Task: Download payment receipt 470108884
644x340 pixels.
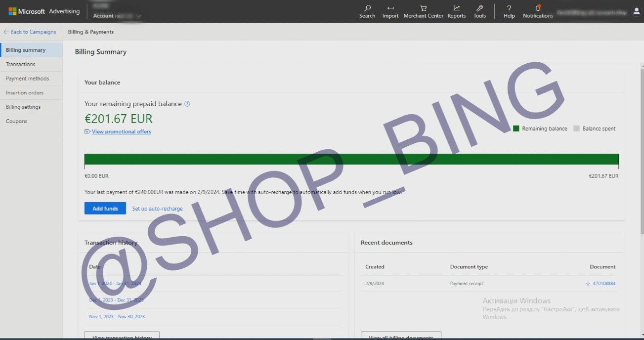Action: (601, 283)
